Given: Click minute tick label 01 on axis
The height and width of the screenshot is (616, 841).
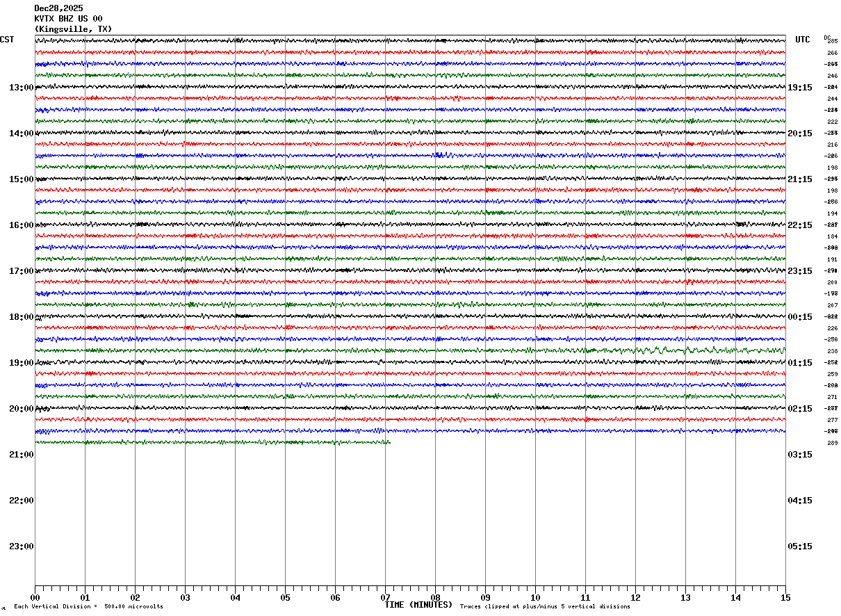Looking at the screenshot, I should point(85,597).
